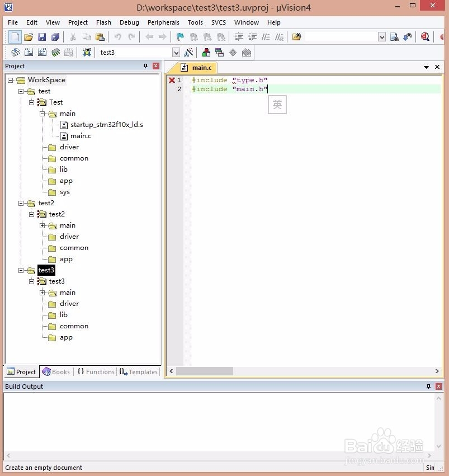Collapse the test project node
The width and height of the screenshot is (449, 476).
pyautogui.click(x=21, y=91)
